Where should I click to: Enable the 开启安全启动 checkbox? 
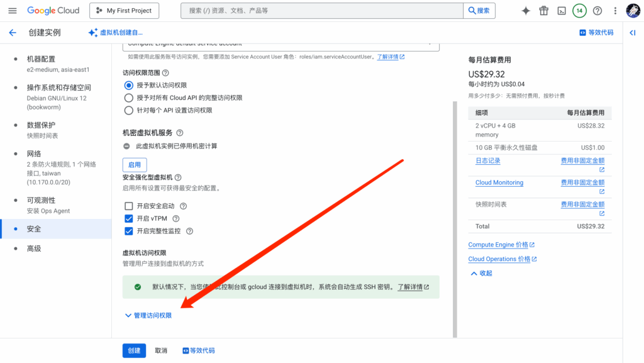tap(128, 206)
